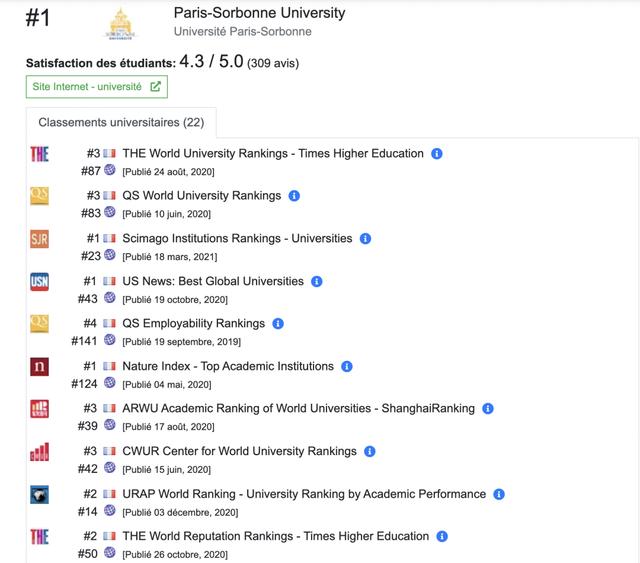Click the THE logo beside World Reputation Rankings
The height and width of the screenshot is (563, 640).
(40, 536)
